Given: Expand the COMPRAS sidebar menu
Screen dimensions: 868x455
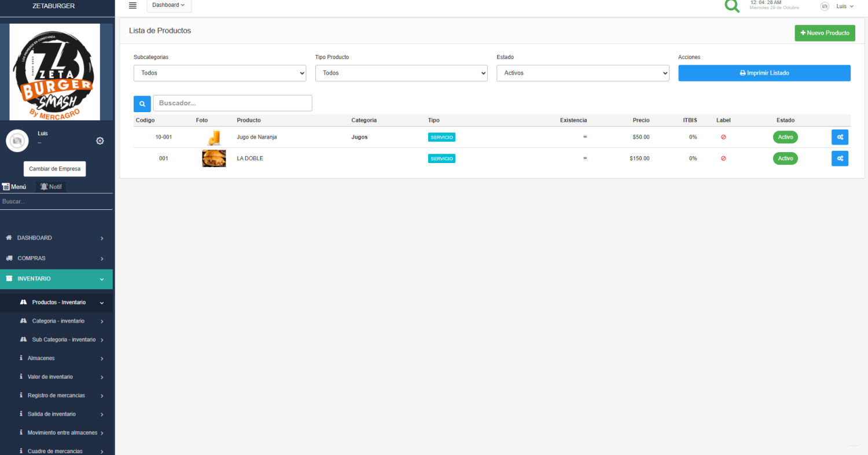Looking at the screenshot, I should coord(56,258).
